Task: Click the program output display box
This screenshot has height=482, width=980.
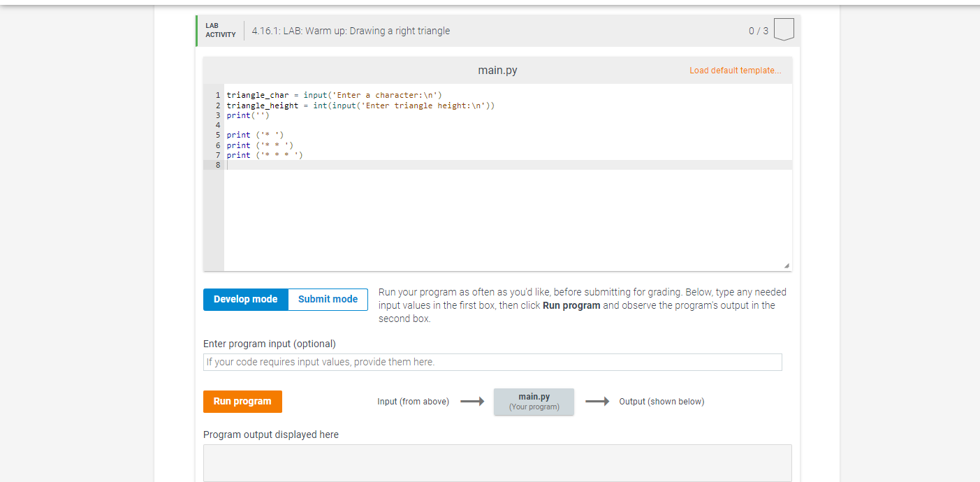Action: (497, 463)
